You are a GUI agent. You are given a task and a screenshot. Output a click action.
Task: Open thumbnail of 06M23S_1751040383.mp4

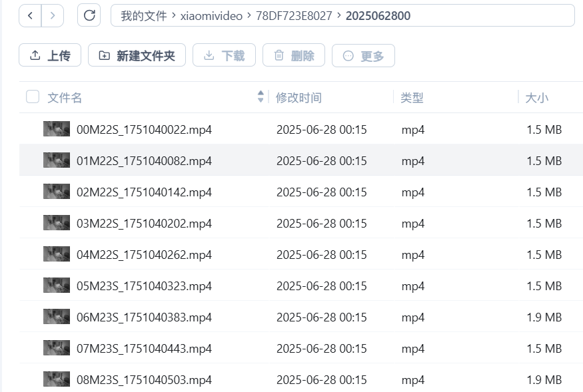pyautogui.click(x=57, y=317)
